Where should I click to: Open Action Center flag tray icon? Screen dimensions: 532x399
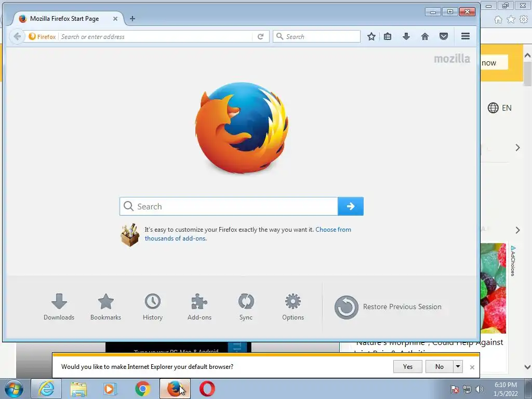(x=455, y=389)
